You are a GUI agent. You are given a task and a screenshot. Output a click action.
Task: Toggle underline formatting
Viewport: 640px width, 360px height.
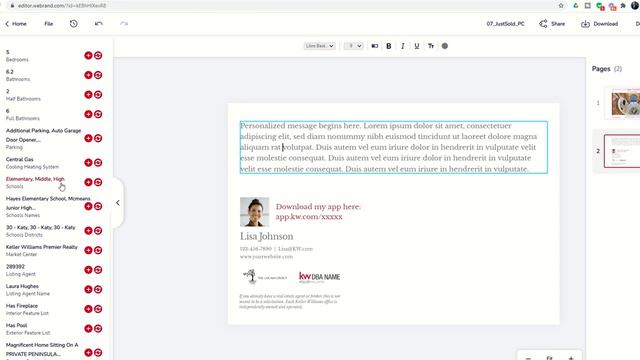click(416, 46)
